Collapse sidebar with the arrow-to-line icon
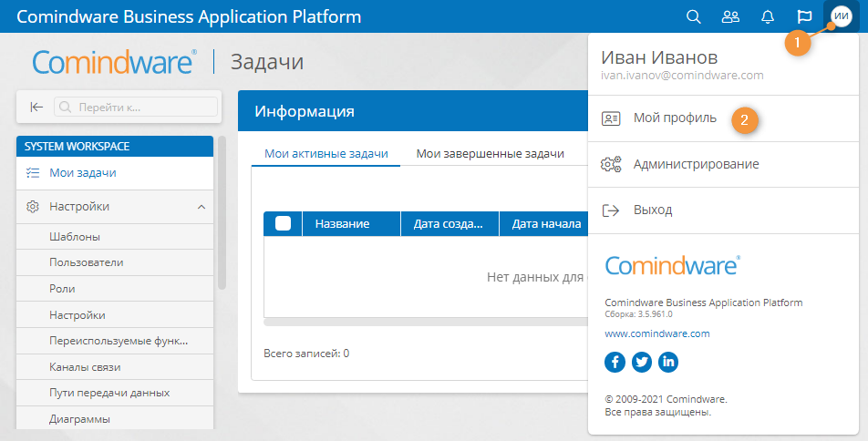Screen dimensions: 868x441 [36, 107]
